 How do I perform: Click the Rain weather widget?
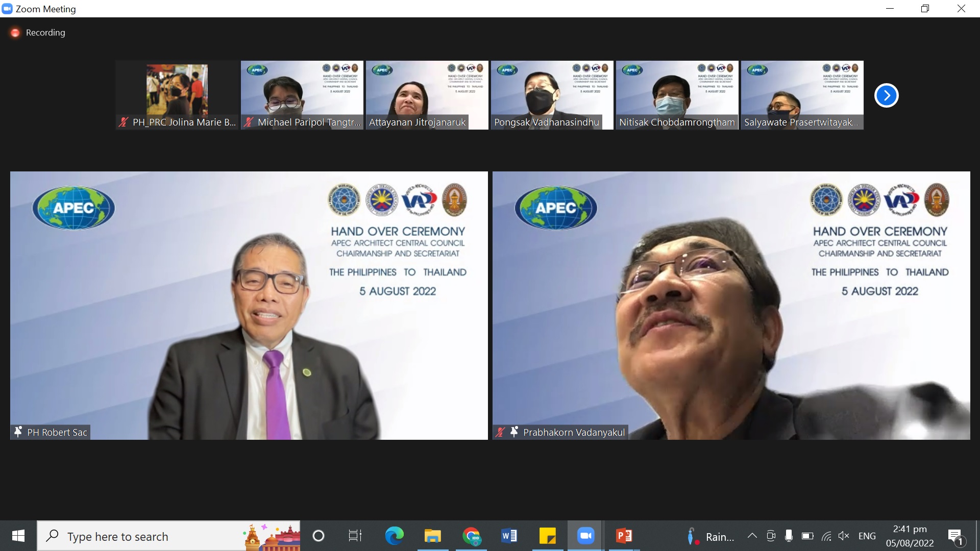[710, 536]
